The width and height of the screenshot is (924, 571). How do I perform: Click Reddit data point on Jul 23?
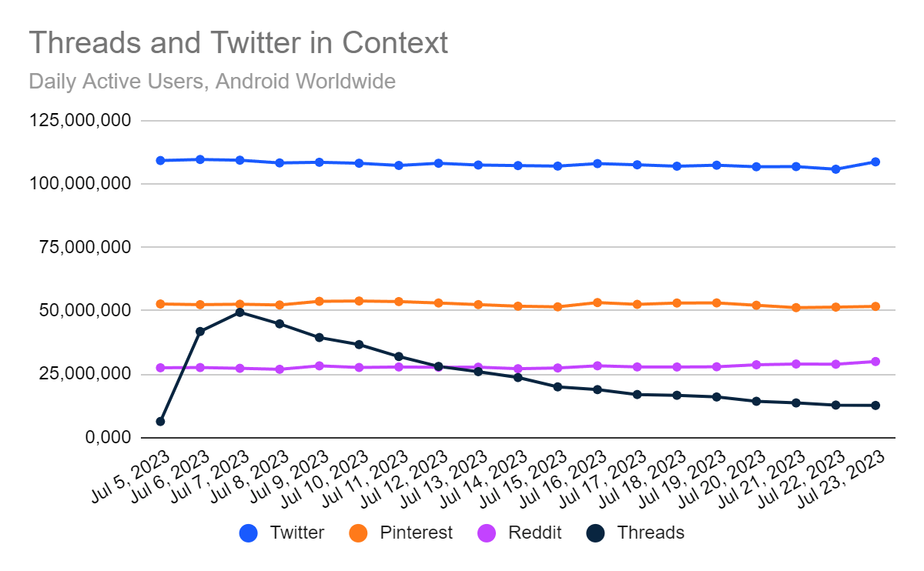click(x=875, y=361)
